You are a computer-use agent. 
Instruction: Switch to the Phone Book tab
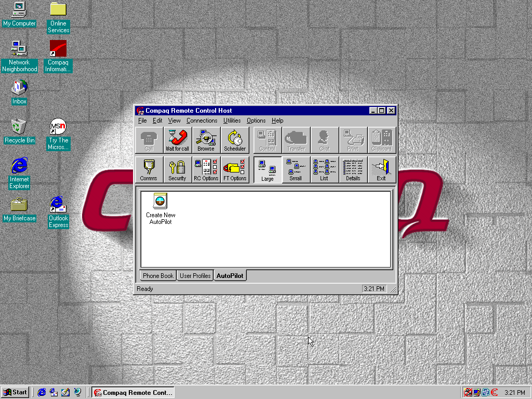[157, 275]
